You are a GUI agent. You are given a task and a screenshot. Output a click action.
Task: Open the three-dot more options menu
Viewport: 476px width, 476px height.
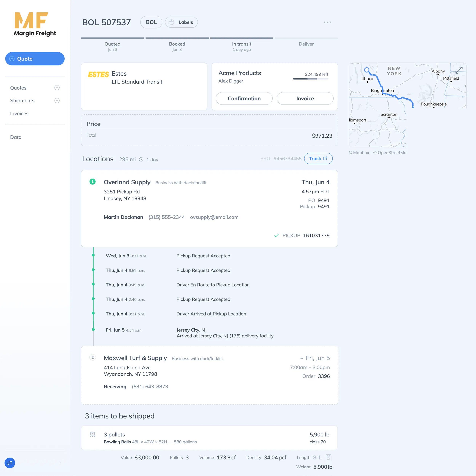pos(327,22)
